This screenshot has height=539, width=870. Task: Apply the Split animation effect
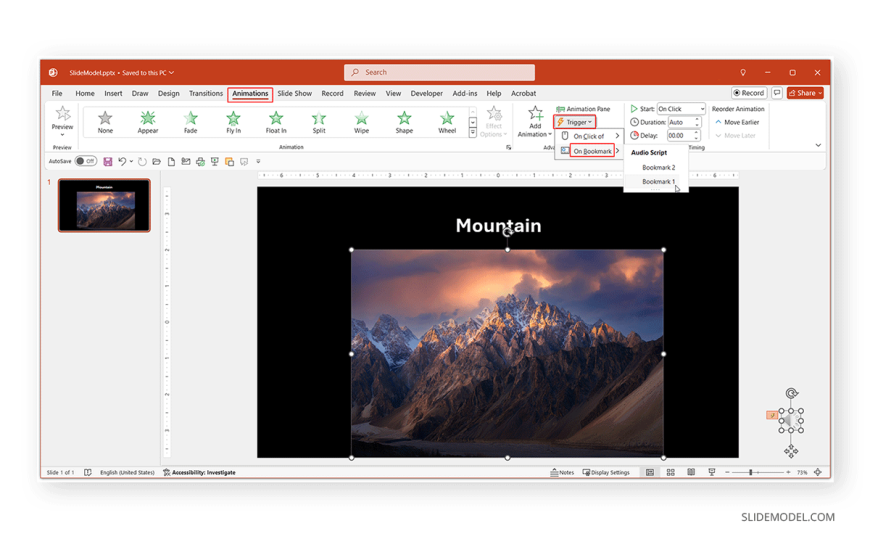tap(318, 122)
